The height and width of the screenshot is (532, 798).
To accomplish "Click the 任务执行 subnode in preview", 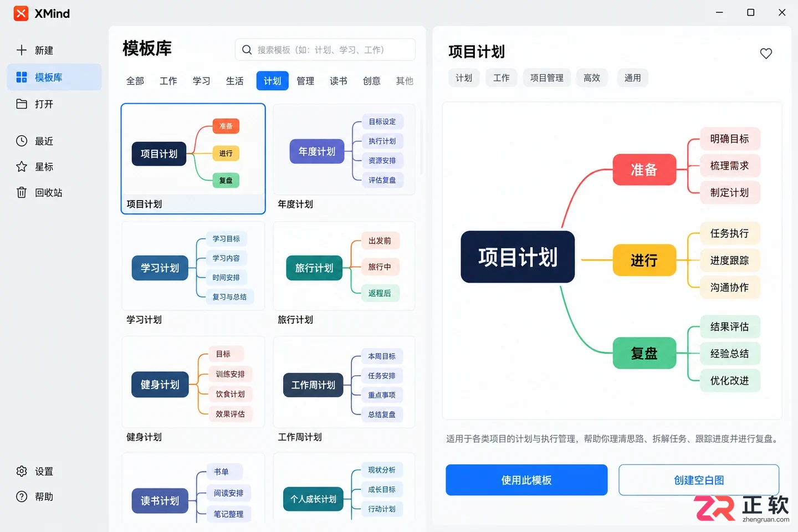I will tap(730, 233).
